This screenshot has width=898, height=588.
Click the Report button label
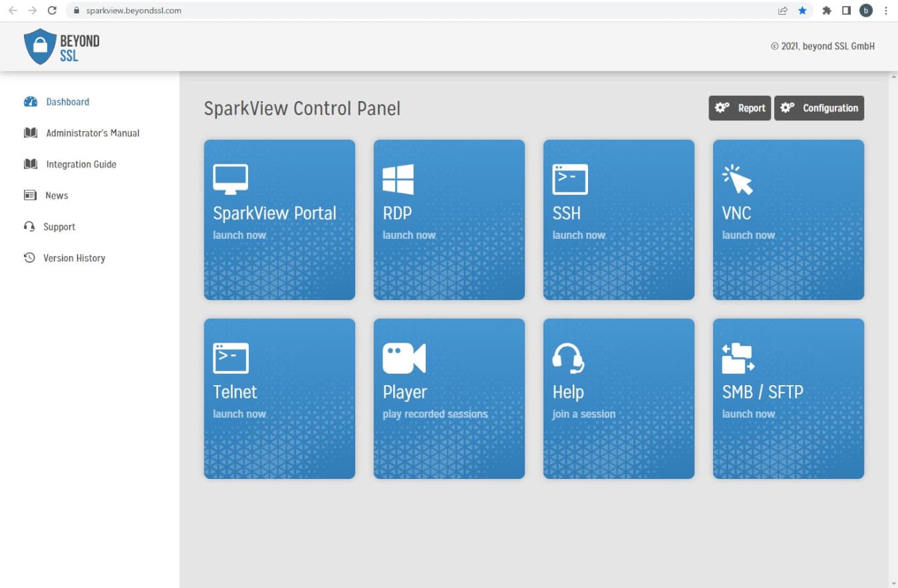[752, 108]
